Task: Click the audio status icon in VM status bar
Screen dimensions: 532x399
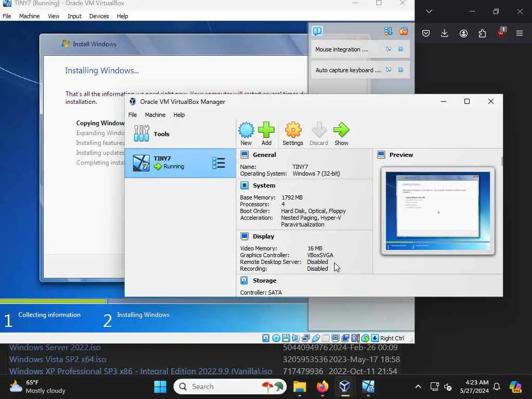Action: click(296, 338)
